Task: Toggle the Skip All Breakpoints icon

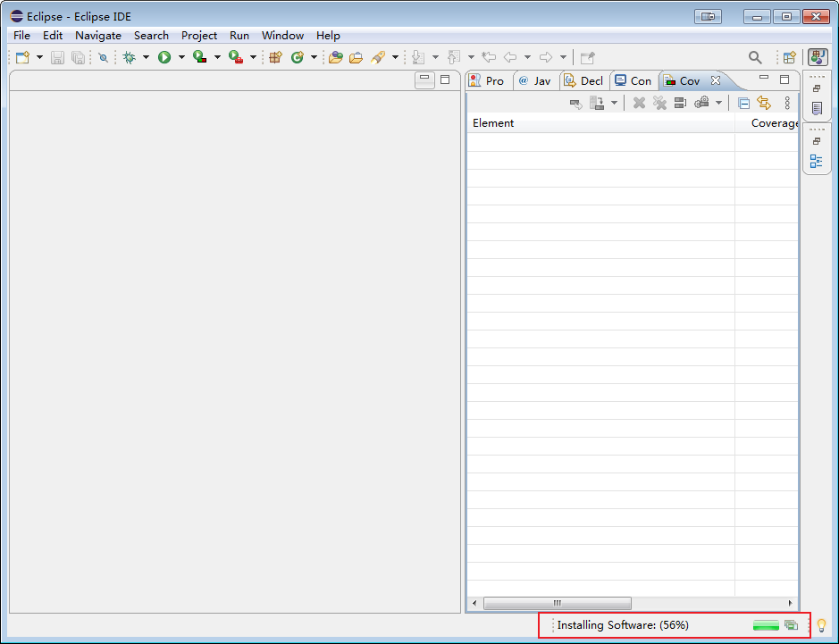Action: [104, 57]
